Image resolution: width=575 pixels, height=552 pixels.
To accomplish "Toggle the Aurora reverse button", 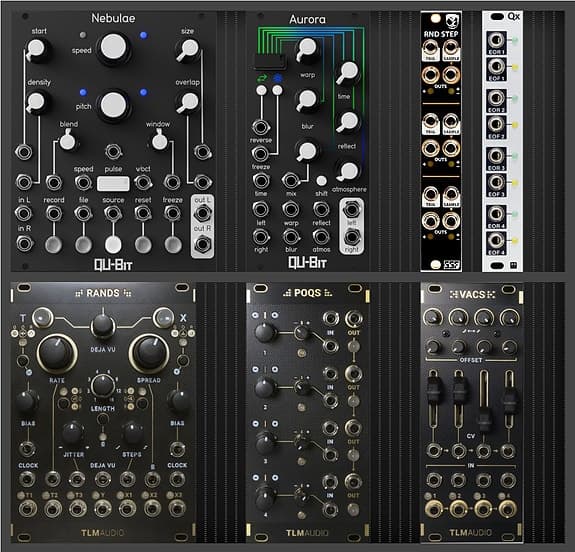I will 261,90.
